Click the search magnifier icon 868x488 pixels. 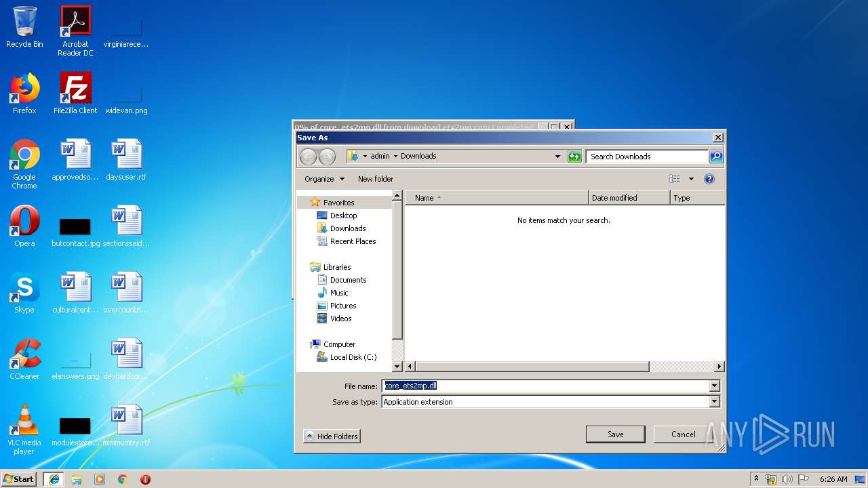pos(716,157)
